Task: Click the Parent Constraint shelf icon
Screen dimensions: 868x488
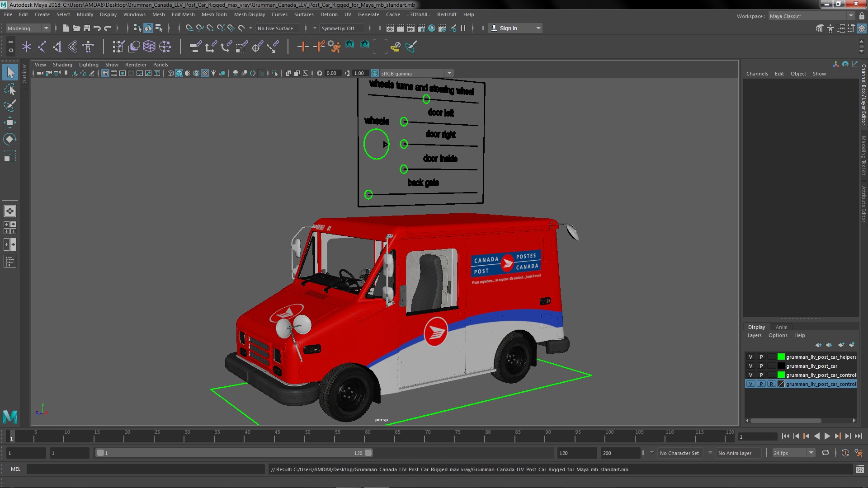Action: click(195, 47)
